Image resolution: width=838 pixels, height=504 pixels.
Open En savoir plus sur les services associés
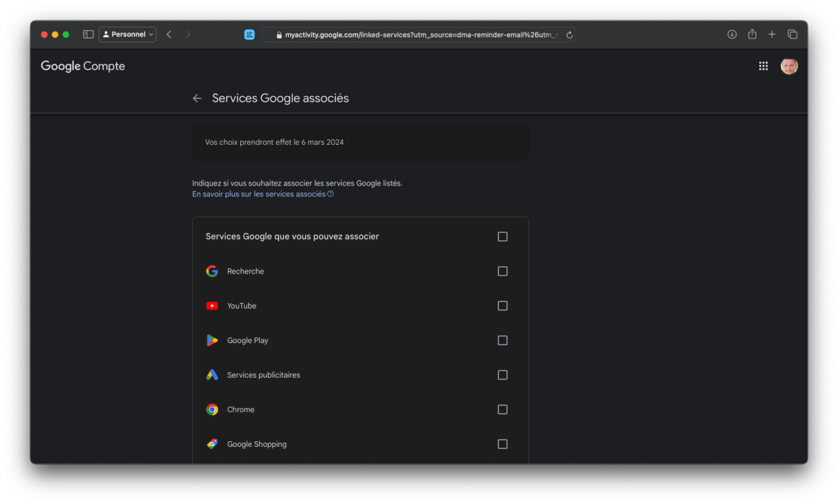pyautogui.click(x=259, y=194)
